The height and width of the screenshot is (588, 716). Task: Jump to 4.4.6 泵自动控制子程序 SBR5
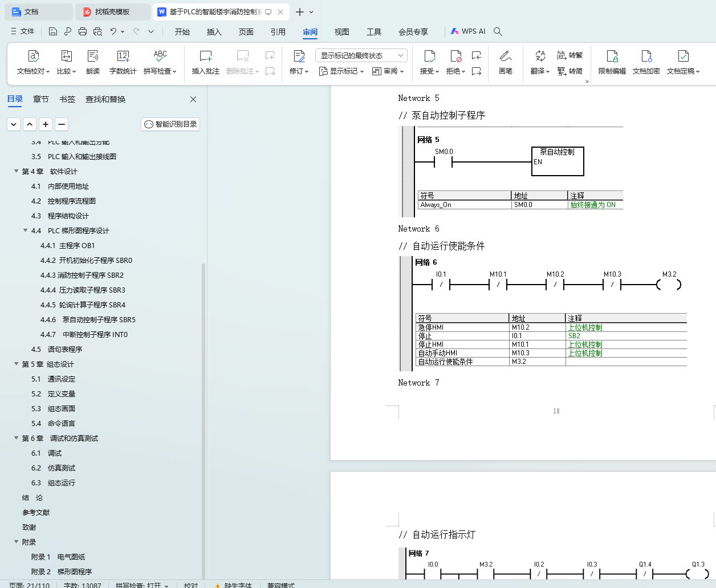[x=88, y=319]
